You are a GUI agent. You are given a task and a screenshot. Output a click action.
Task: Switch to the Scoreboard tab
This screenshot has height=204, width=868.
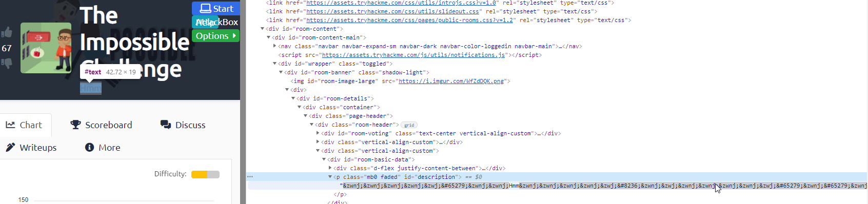click(x=101, y=125)
